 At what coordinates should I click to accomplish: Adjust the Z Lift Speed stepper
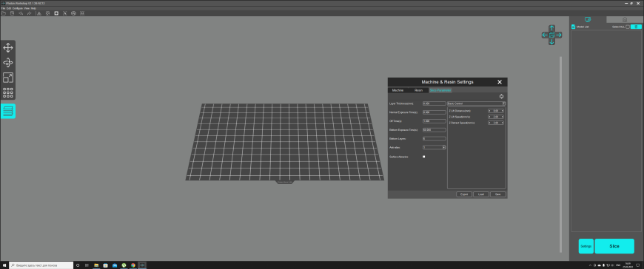496,117
